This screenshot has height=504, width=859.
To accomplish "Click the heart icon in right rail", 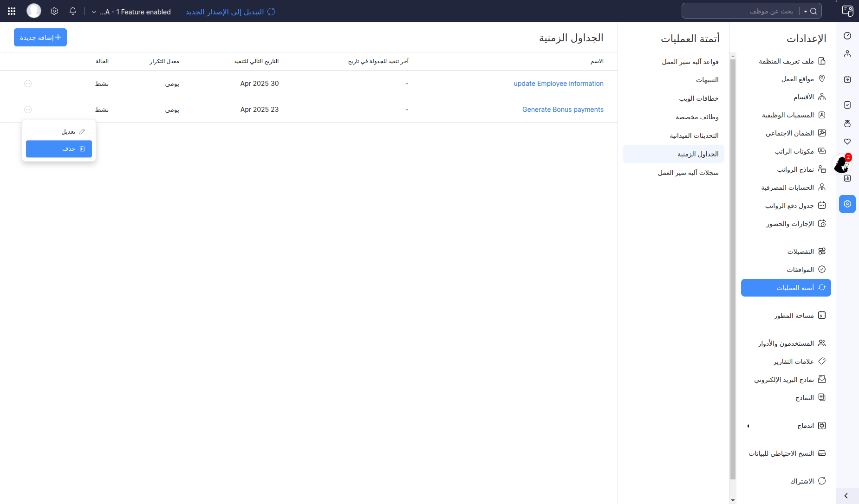I will (x=847, y=142).
